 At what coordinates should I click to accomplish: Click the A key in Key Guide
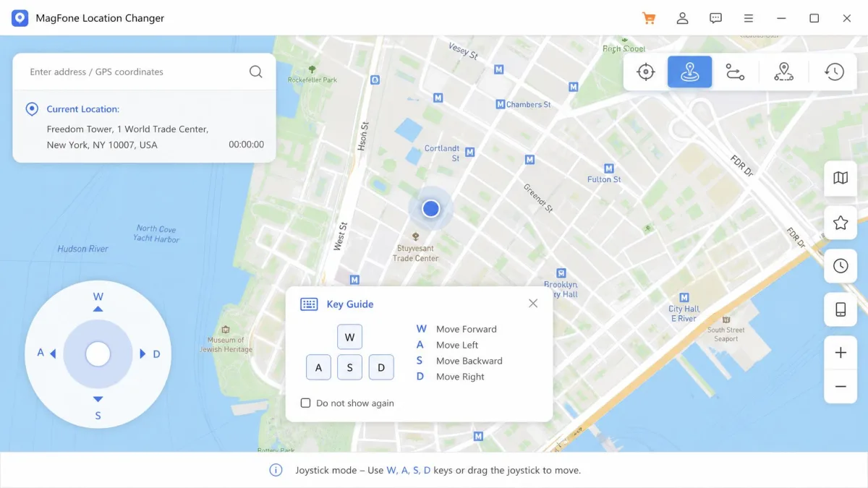(x=318, y=367)
